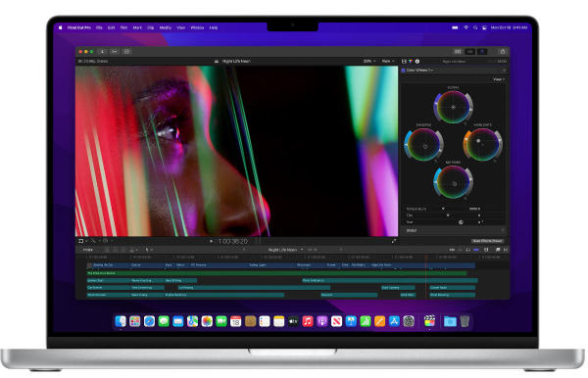Open the Window menu
This screenshot has width=588, height=378.
click(x=197, y=27)
